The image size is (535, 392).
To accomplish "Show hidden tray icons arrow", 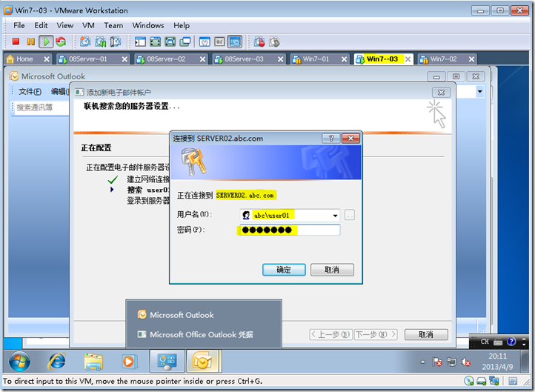I will coord(423,362).
